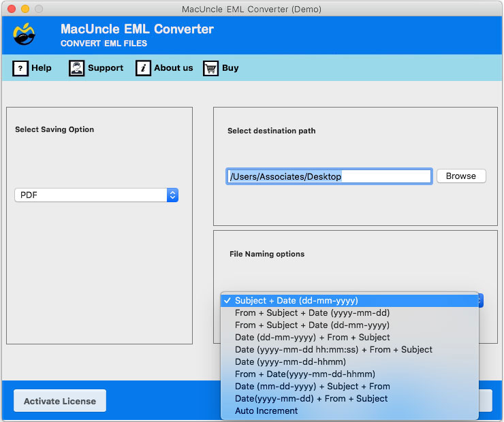Click the PDF dropdown arrow stepper

(x=172, y=195)
